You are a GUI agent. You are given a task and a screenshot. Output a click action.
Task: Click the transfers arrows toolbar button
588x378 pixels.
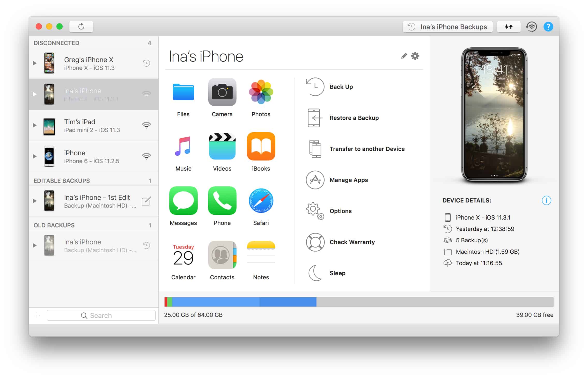509,27
